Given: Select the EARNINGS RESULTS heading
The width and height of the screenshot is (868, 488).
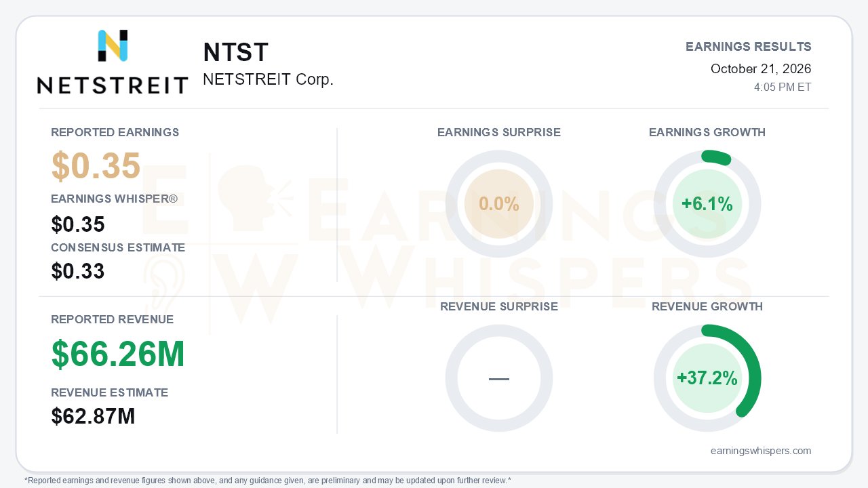Looking at the screenshot, I should click(x=749, y=47).
